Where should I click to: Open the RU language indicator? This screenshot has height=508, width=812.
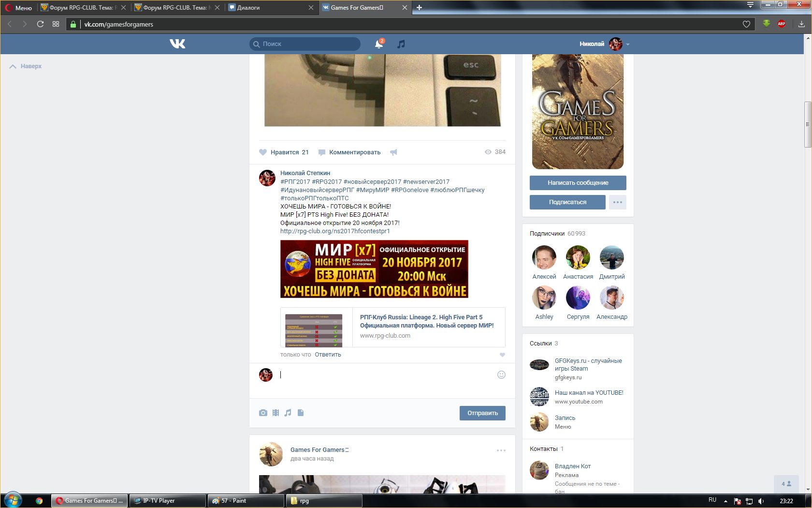coord(712,500)
